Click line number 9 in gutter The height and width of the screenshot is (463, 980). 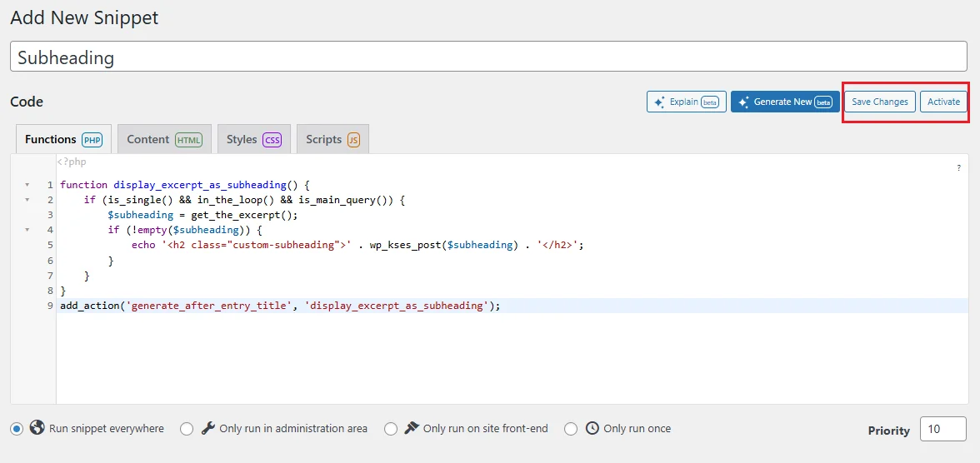[x=50, y=306]
